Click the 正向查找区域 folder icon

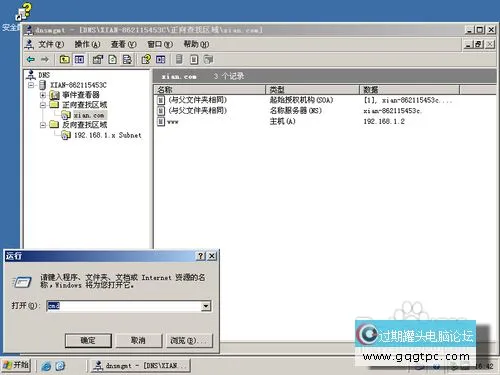click(x=54, y=105)
